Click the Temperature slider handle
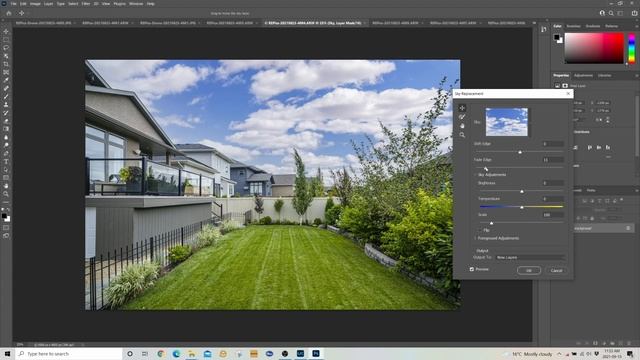 pyautogui.click(x=522, y=207)
